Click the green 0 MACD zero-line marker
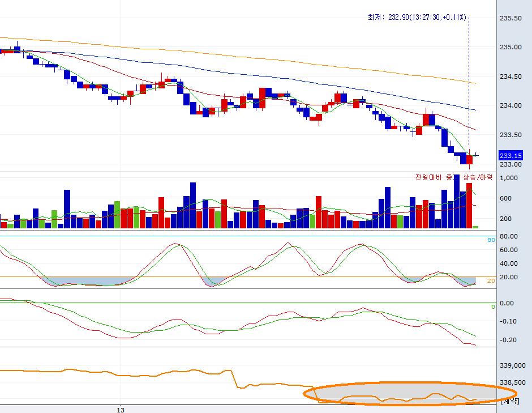The width and height of the screenshot is (532, 413). pyautogui.click(x=493, y=307)
